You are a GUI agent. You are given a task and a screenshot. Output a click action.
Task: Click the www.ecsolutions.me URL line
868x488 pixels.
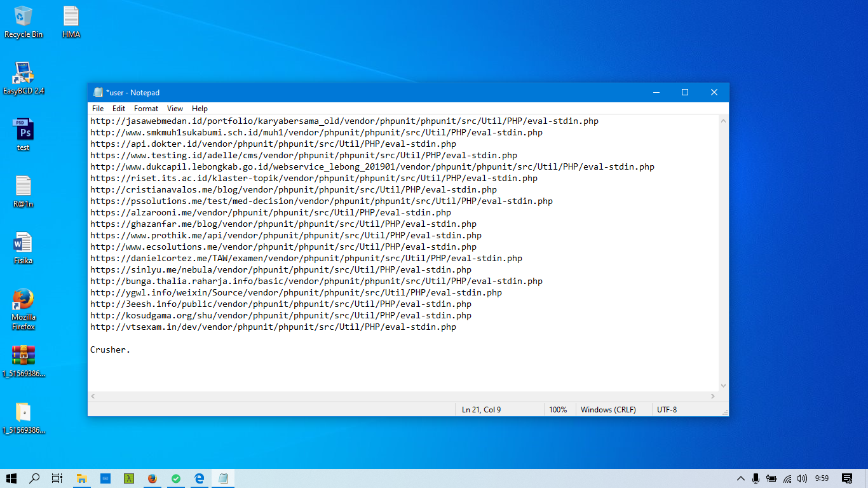coord(283,247)
